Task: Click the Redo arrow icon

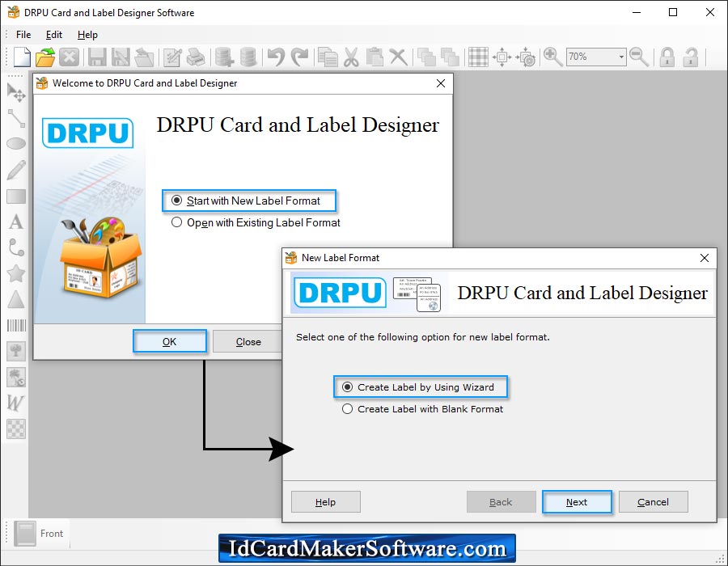Action: [x=299, y=57]
